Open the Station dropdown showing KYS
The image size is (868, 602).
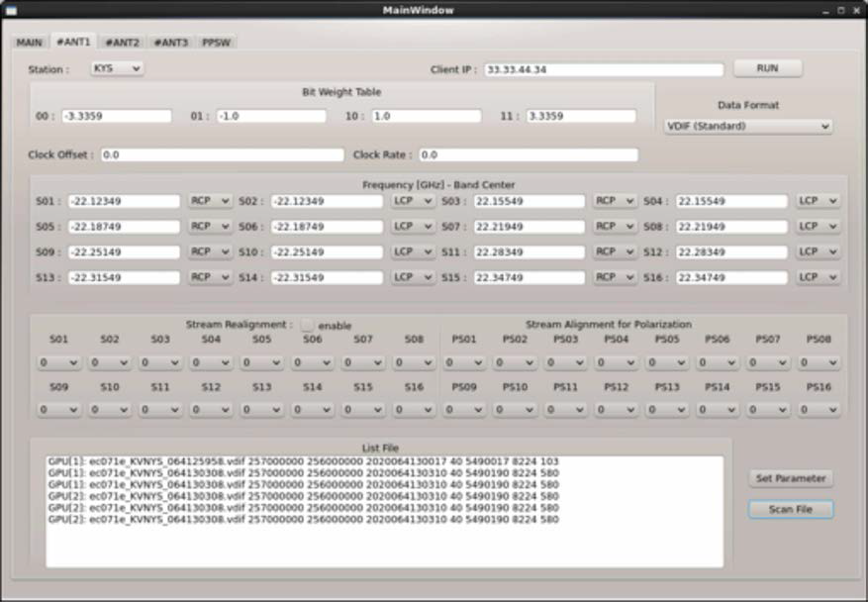coord(117,68)
